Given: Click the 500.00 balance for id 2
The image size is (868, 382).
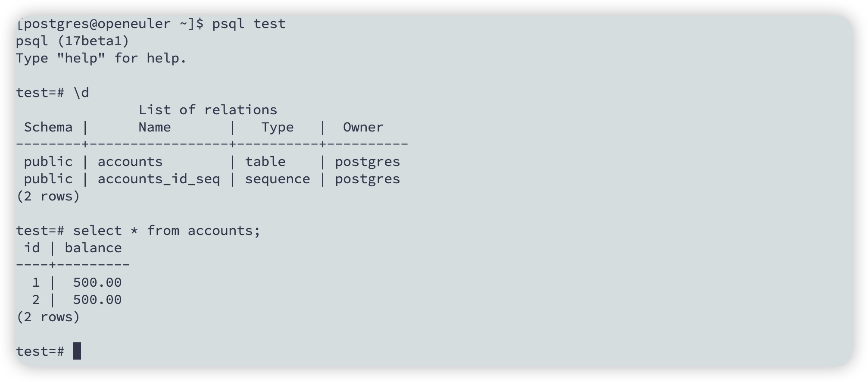Looking at the screenshot, I should [97, 300].
